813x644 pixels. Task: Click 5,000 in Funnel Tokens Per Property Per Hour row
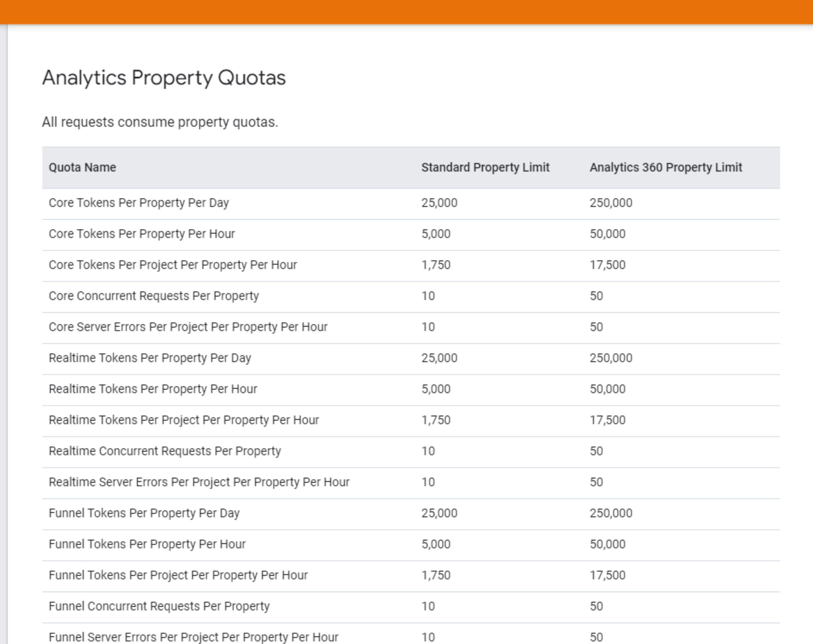436,544
